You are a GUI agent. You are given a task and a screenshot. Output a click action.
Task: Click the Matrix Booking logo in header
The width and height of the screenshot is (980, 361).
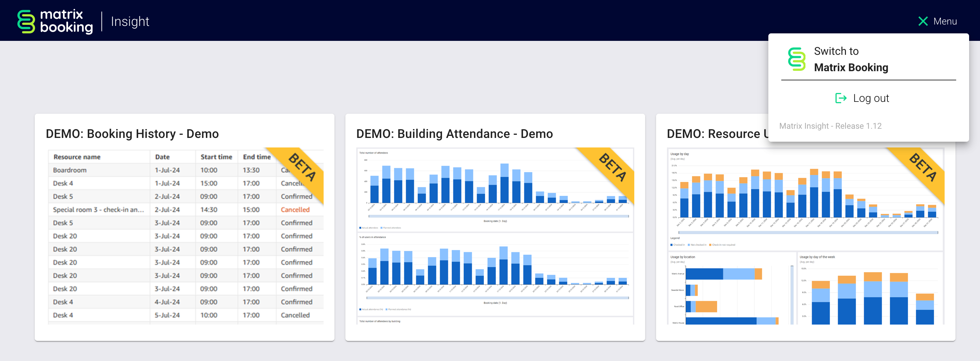click(55, 21)
